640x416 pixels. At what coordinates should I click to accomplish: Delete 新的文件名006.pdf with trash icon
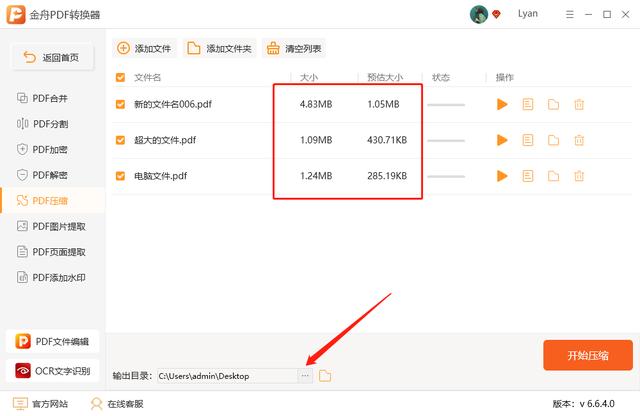[579, 105]
